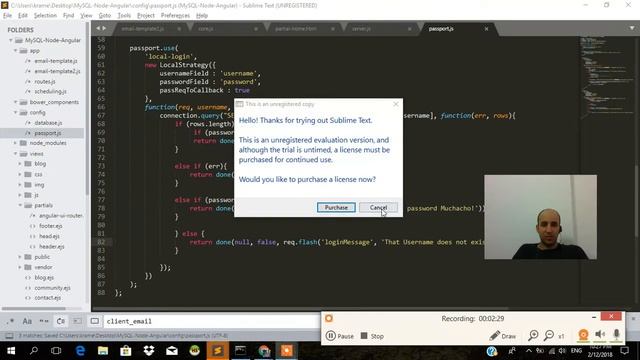Open contact.ejs in the sidebar
This screenshot has height=360, width=640.
point(48,298)
